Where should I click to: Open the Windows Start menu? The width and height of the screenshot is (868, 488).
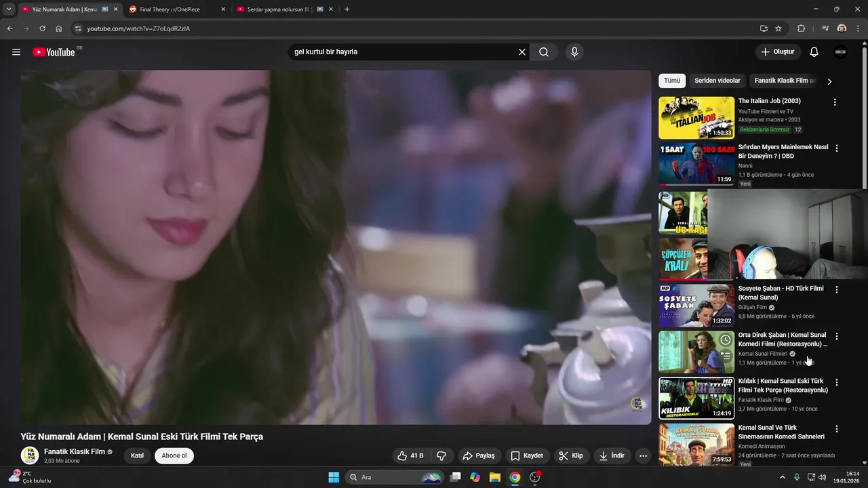coord(334,477)
